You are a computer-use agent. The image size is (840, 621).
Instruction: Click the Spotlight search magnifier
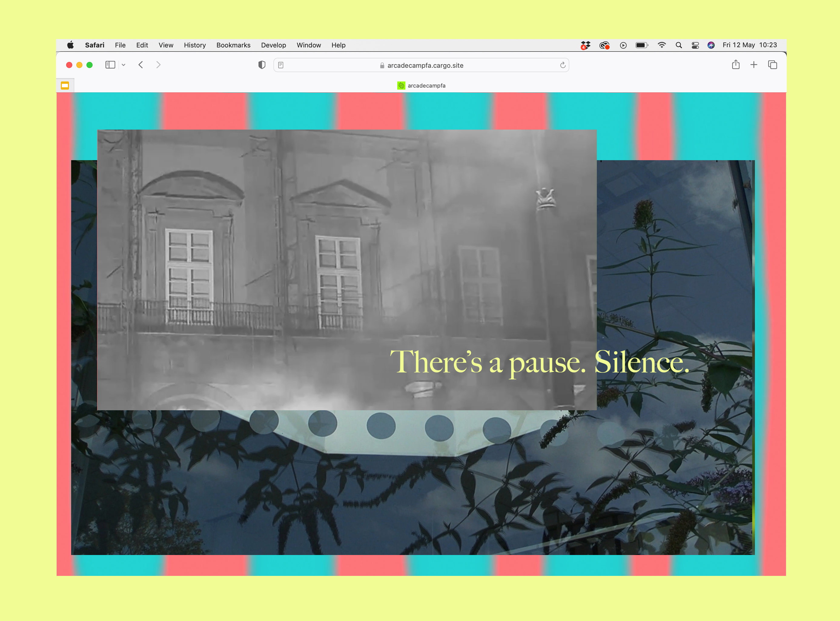click(678, 45)
